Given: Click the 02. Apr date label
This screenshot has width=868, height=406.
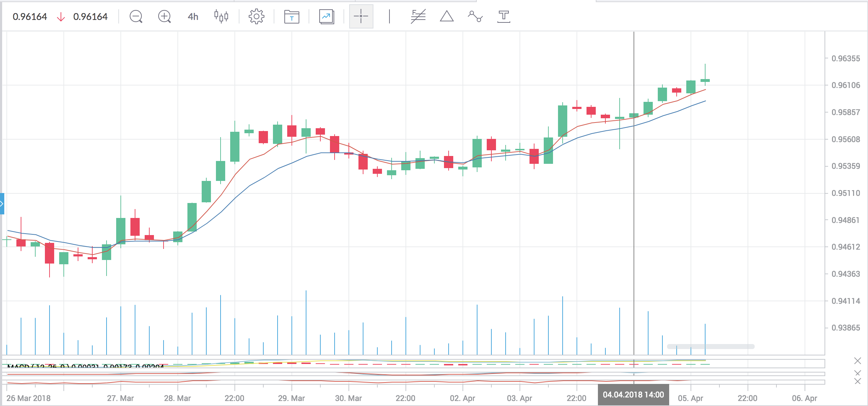Looking at the screenshot, I should tap(463, 398).
